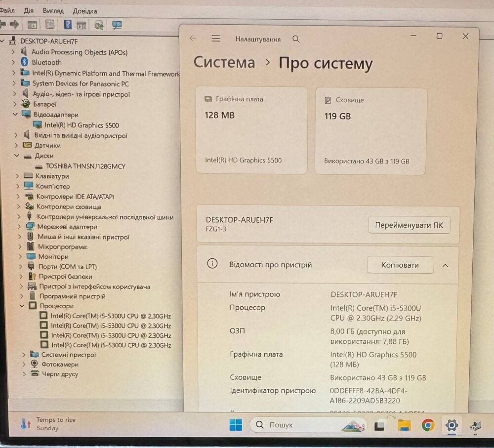Click the scan hardware changes monitor icon
Screen dimensions: 494x448
pyautogui.click(x=117, y=25)
